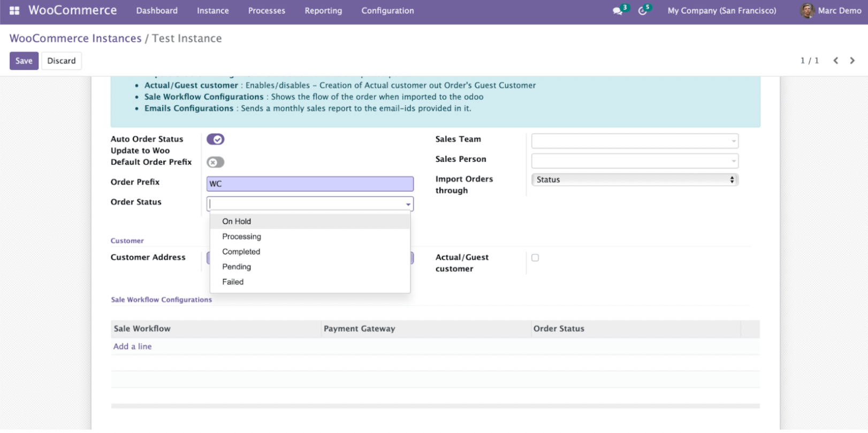Screen dimensions: 868x433
Task: Click Add a line link
Action: 132,346
